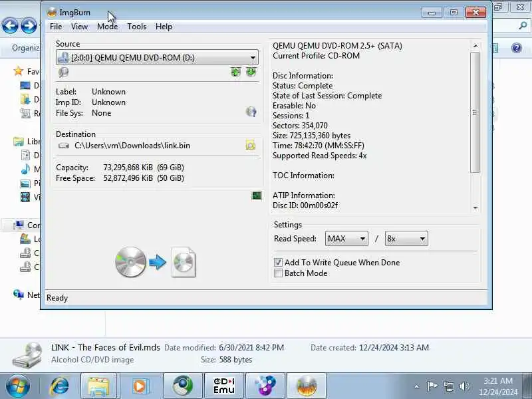Click the Windows Start orb

tap(17, 386)
